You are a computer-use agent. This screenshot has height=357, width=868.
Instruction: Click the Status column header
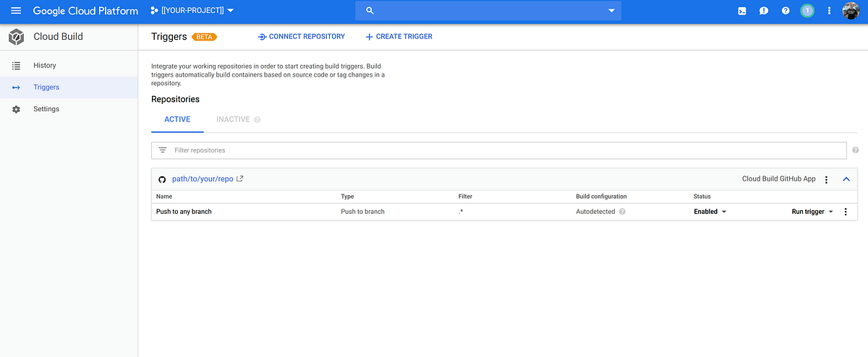[x=702, y=197]
